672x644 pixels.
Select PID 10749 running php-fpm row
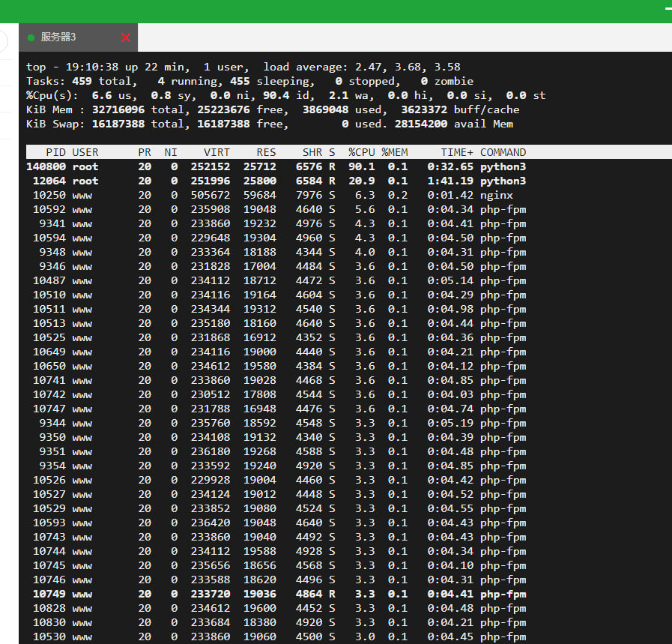[x=49, y=594]
